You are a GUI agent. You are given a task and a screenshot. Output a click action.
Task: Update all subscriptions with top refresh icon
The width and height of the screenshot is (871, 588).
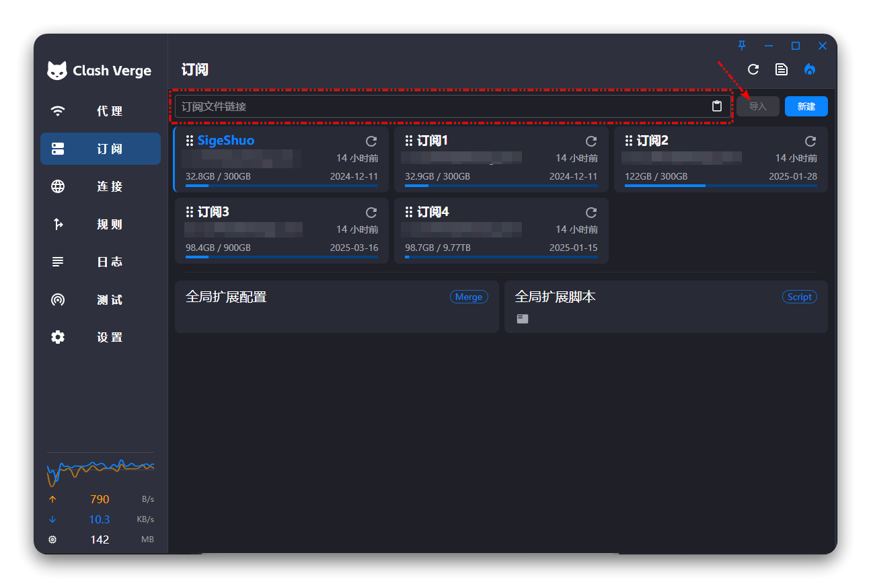[x=753, y=69]
